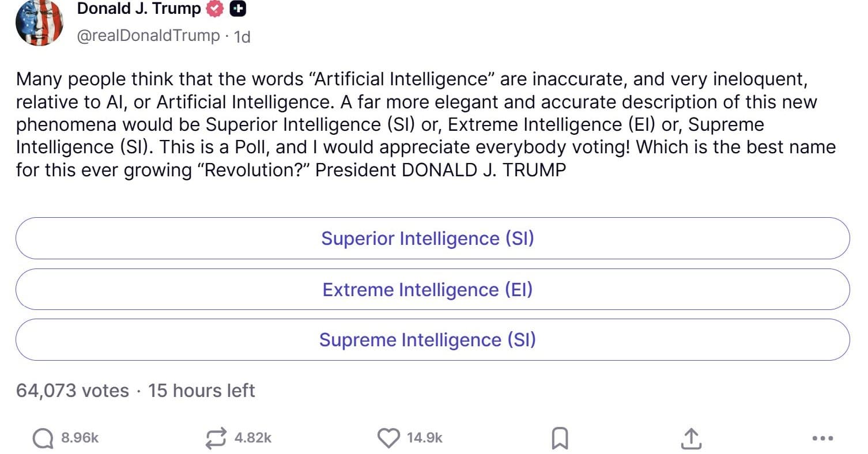Click the profile avatar picture

click(x=39, y=22)
